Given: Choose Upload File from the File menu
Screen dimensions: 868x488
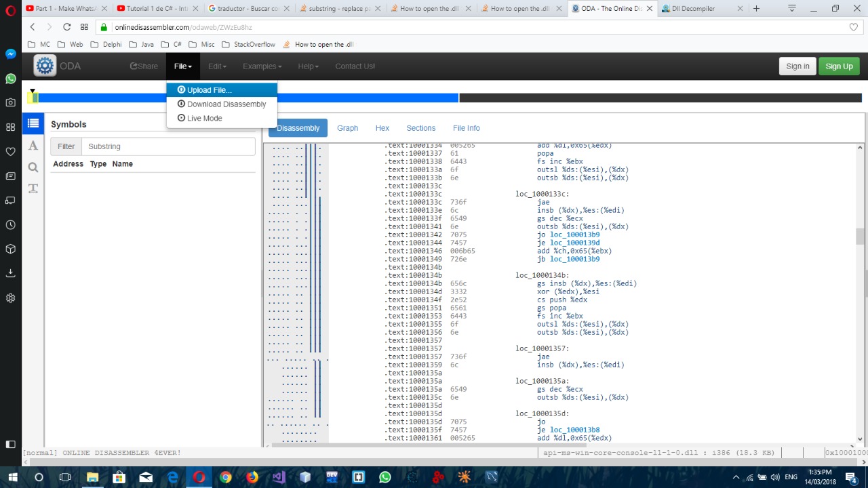Looking at the screenshot, I should (222, 90).
